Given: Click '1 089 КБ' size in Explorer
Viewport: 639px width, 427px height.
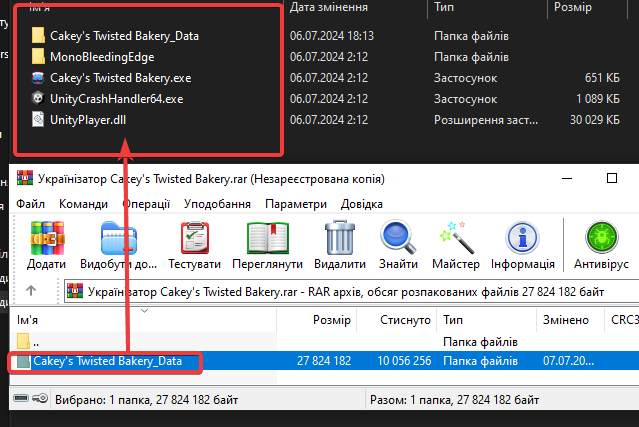Looking at the screenshot, I should [x=598, y=99].
